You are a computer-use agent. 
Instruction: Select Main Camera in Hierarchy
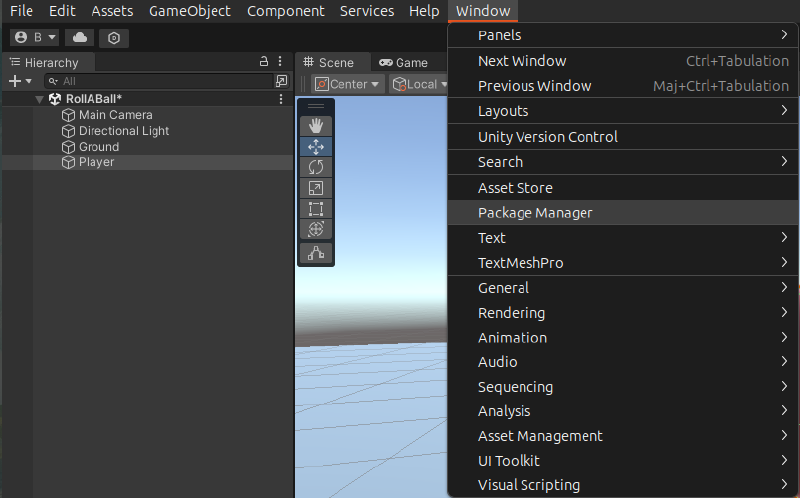click(x=115, y=115)
